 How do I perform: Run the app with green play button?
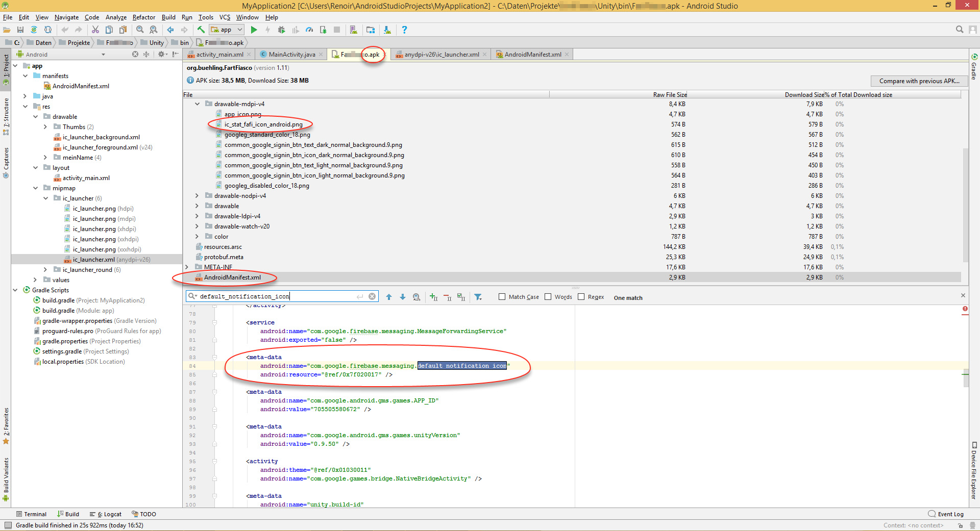pos(254,30)
